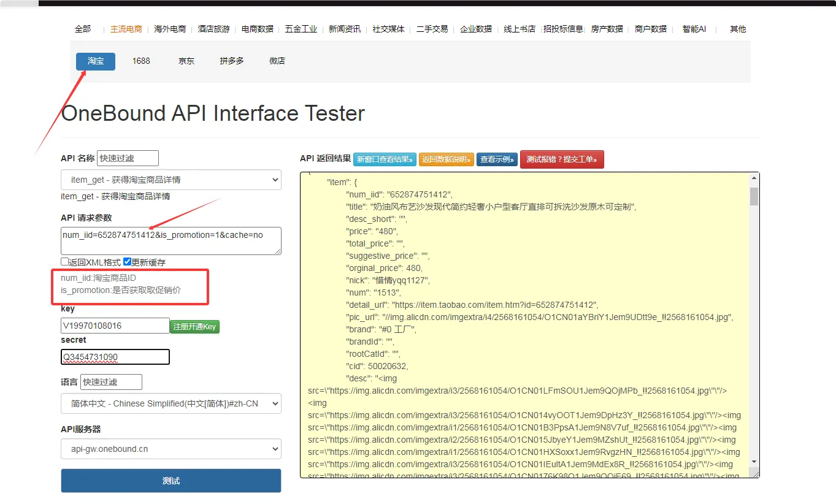
Task: Open the 企业数据 category
Action: tap(476, 29)
